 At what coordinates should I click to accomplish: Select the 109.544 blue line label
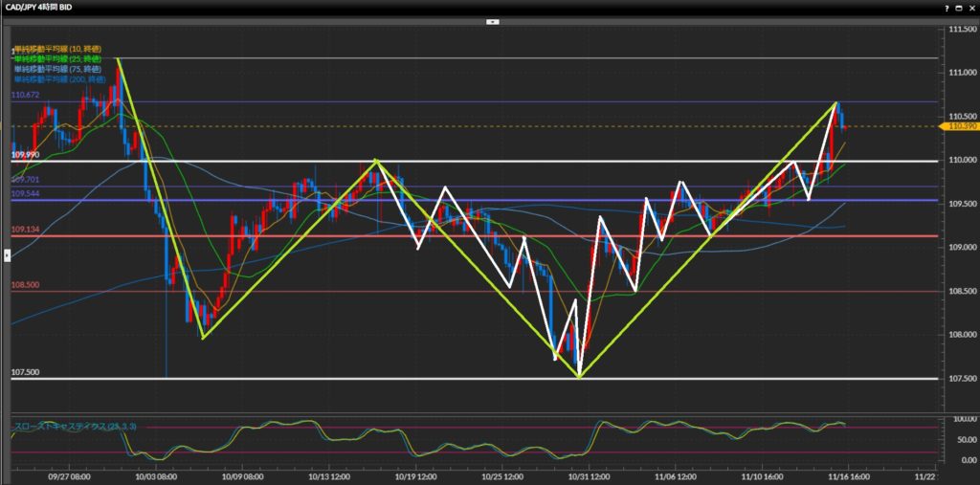click(x=25, y=193)
